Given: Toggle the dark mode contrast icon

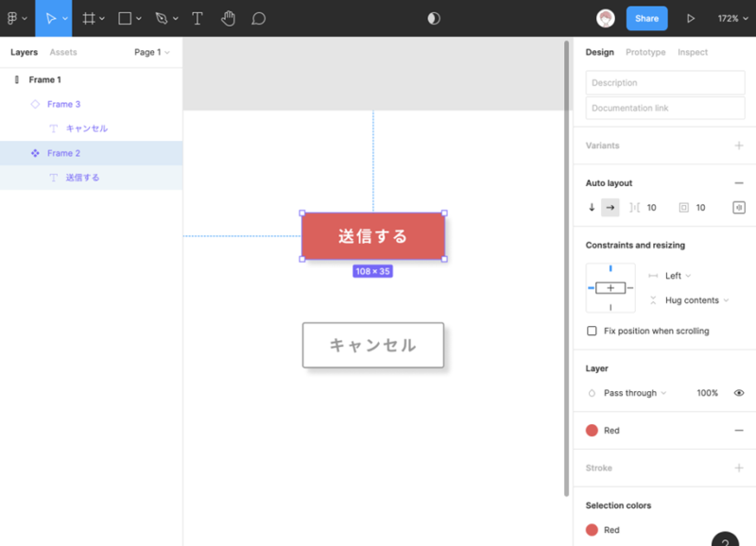Looking at the screenshot, I should point(434,18).
